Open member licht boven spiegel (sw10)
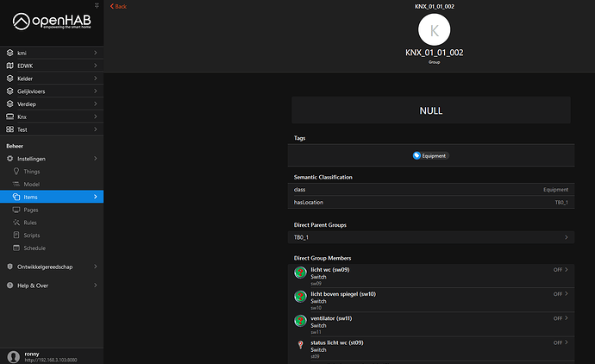595x364 pixels. [431, 300]
